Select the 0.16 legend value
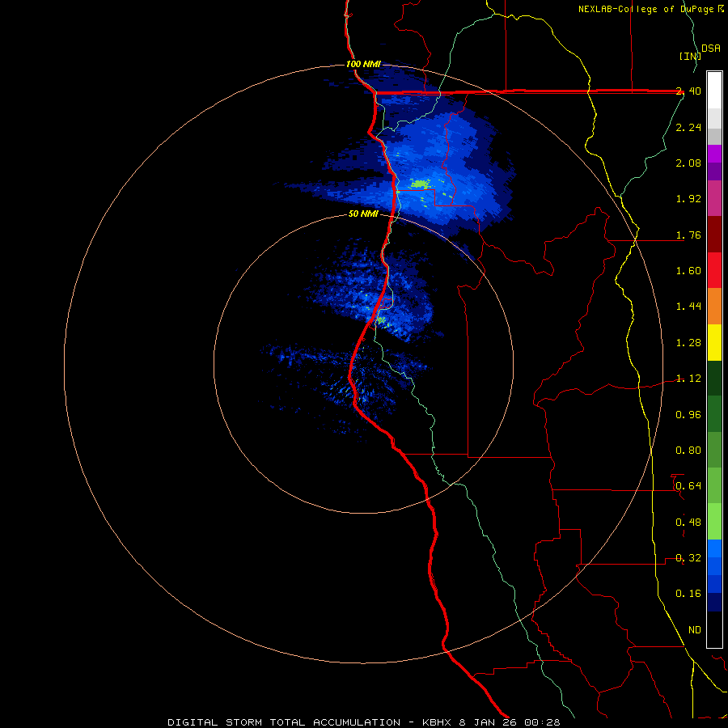The image size is (728, 728). pyautogui.click(x=688, y=594)
